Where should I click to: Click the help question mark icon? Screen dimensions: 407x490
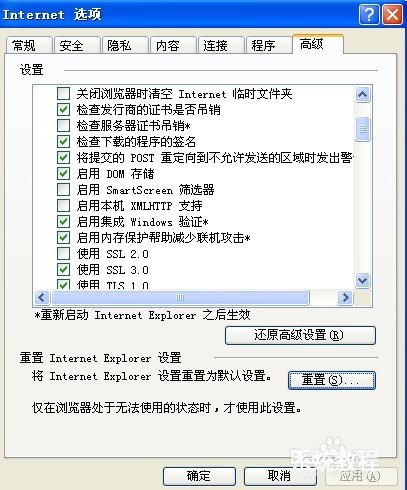click(x=369, y=15)
